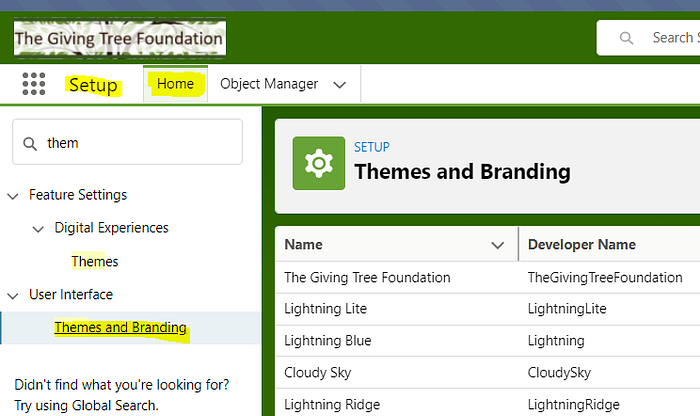Open the Object Manager dropdown chevron
This screenshot has height=416, width=700.
point(340,85)
